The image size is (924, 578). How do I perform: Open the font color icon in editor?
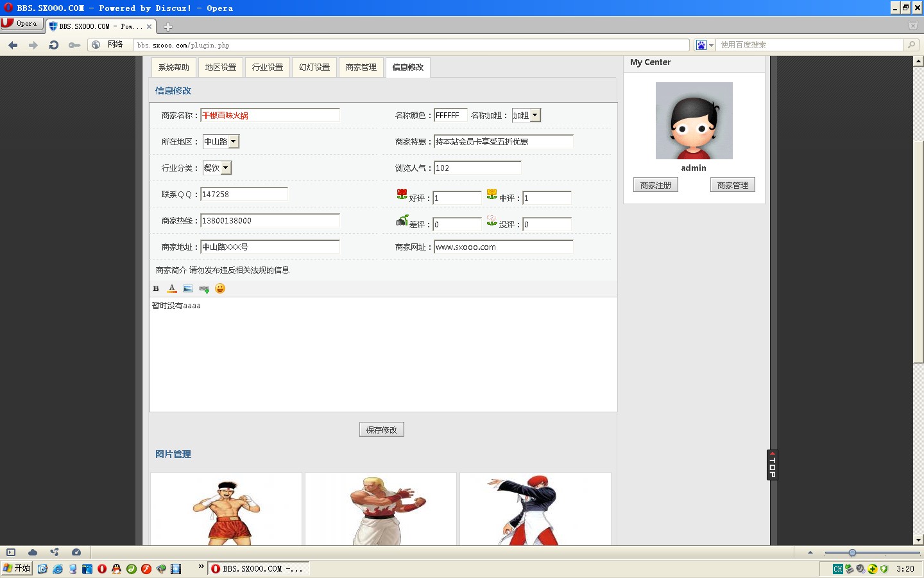pos(172,288)
